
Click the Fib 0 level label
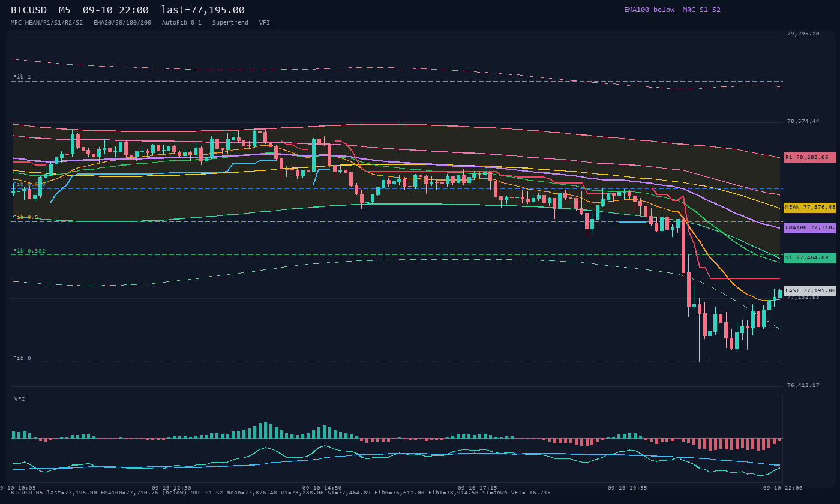22,359
